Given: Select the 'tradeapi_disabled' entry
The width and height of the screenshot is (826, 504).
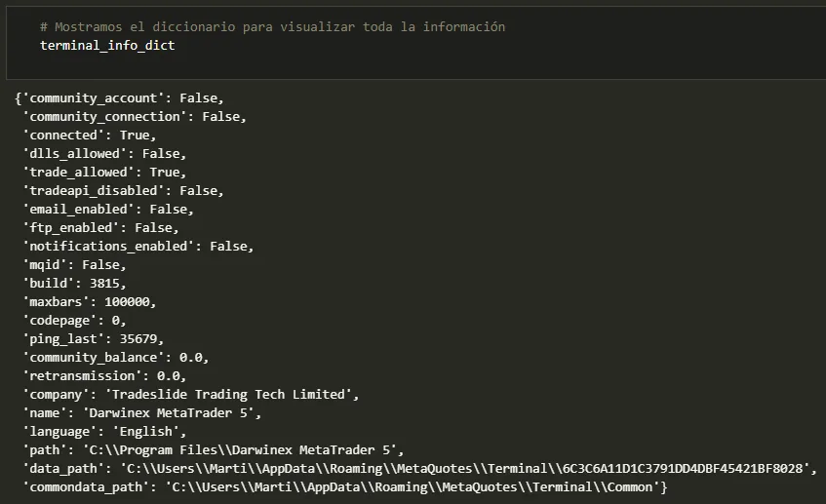Looking at the screenshot, I should (x=123, y=191).
